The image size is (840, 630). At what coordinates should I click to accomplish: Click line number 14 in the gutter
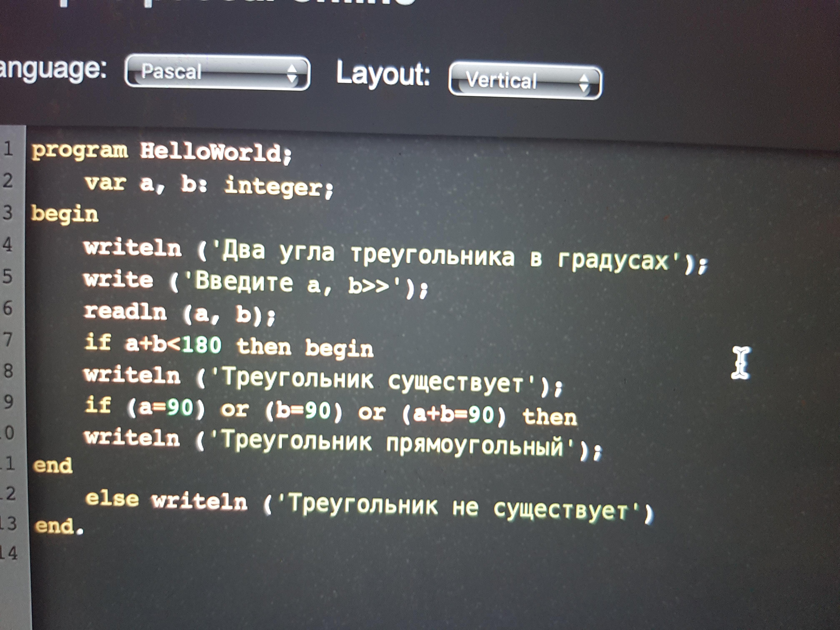point(8,552)
